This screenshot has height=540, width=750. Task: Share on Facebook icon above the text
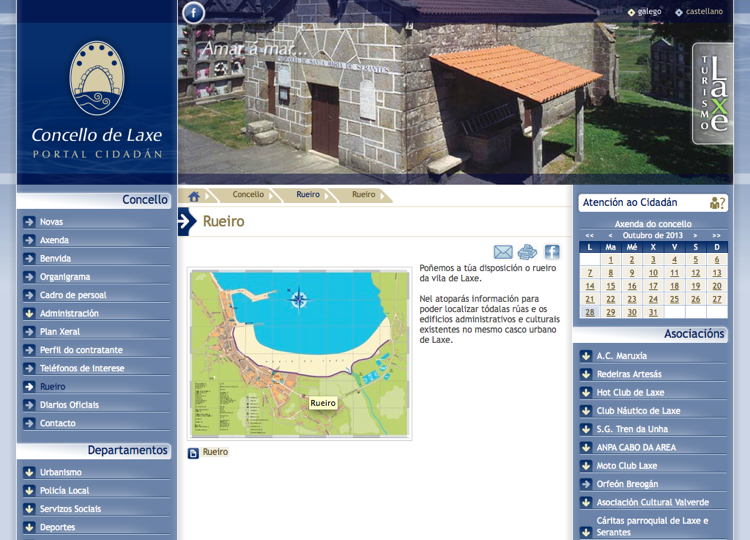pyautogui.click(x=552, y=252)
